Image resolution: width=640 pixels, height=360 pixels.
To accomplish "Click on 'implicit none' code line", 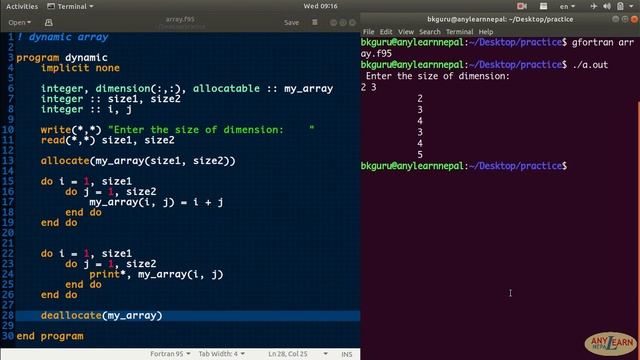I will 80,68.
